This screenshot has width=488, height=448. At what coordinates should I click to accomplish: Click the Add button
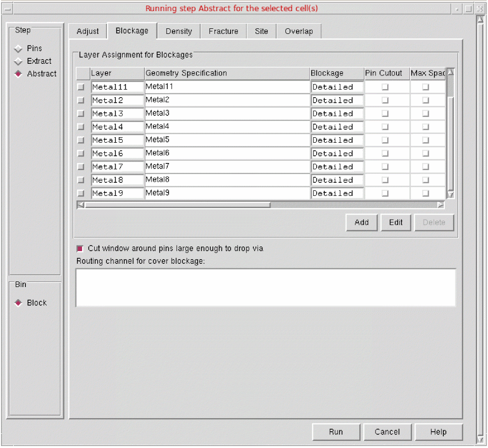point(362,222)
